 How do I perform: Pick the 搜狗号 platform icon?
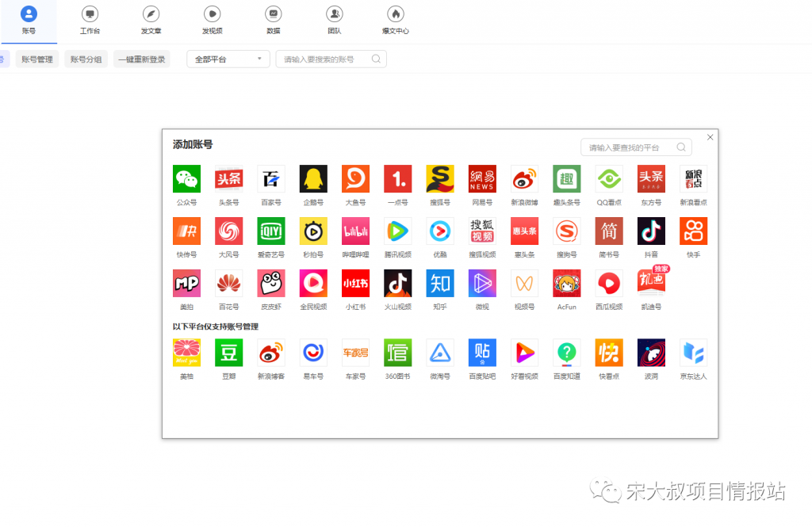pyautogui.click(x=566, y=231)
